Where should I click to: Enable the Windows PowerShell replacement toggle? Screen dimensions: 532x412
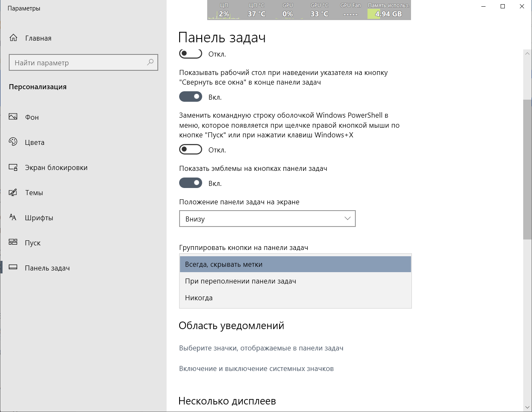tap(190, 149)
